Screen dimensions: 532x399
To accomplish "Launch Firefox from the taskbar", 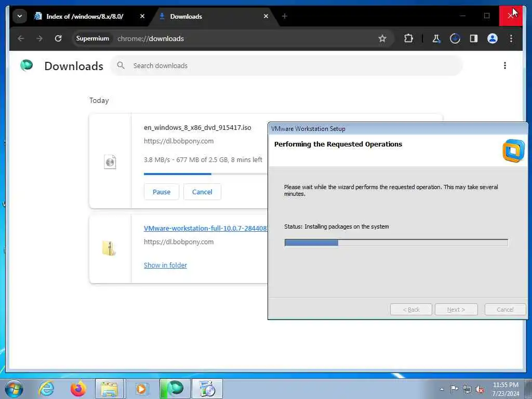I will 78,389.
